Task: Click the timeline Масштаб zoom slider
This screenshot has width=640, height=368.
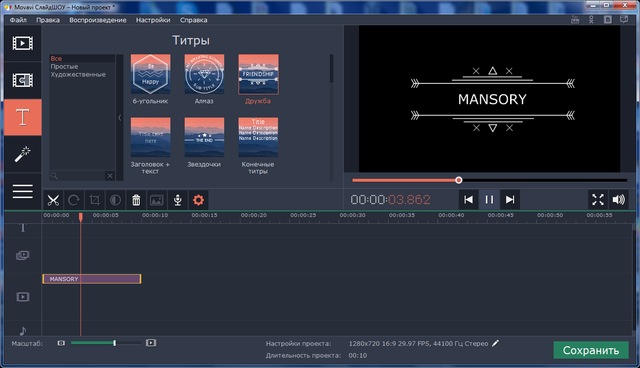Action: [x=106, y=343]
